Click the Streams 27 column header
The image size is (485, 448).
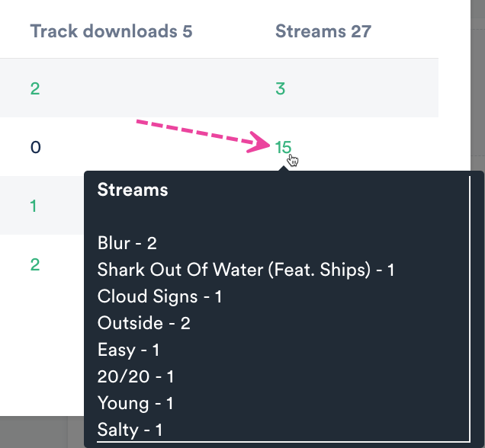(323, 31)
